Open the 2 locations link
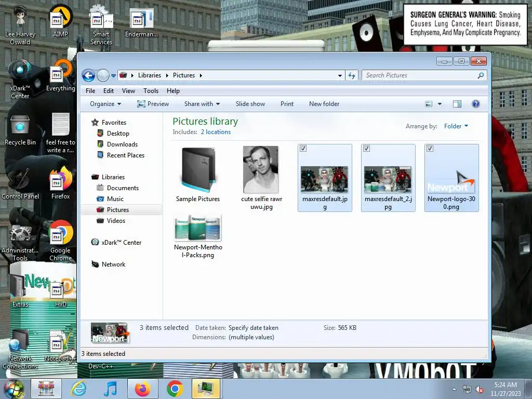 tap(216, 132)
